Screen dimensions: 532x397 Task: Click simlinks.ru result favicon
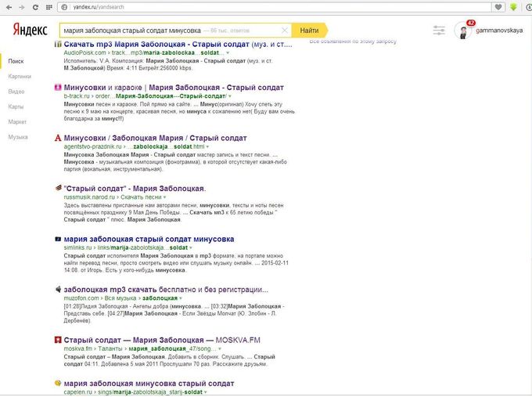click(x=58, y=239)
